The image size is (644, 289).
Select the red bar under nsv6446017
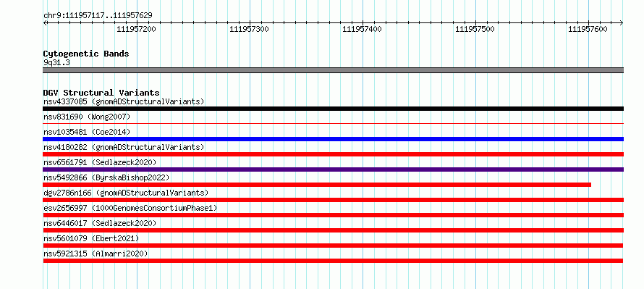pos(333,230)
